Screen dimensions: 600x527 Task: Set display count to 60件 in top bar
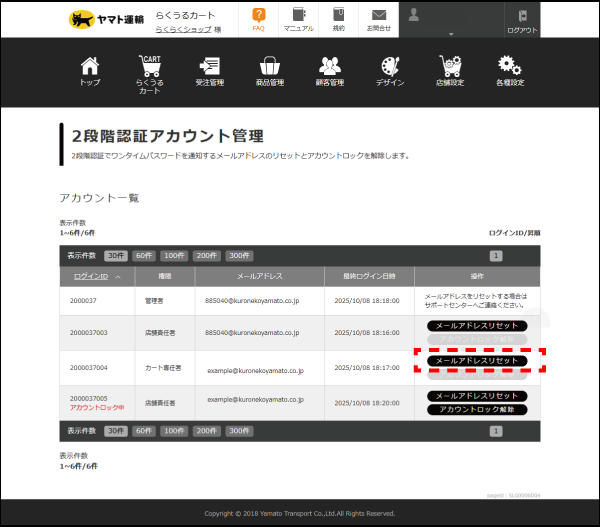click(x=145, y=255)
